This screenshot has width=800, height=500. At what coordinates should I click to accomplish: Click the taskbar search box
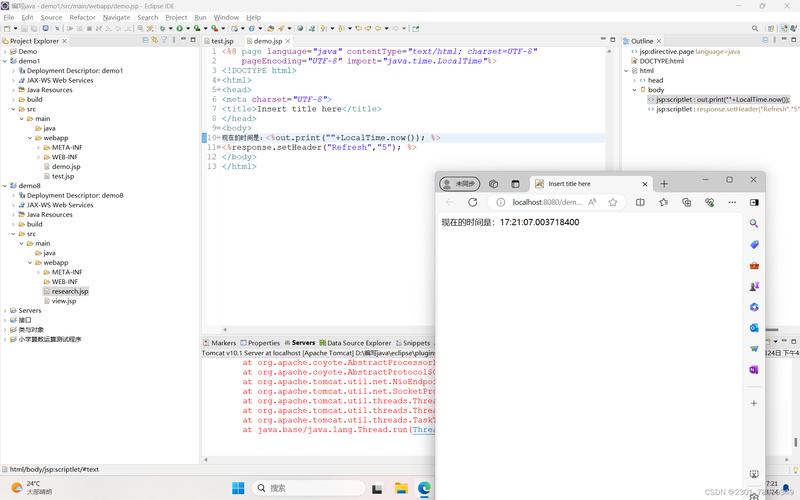309,488
